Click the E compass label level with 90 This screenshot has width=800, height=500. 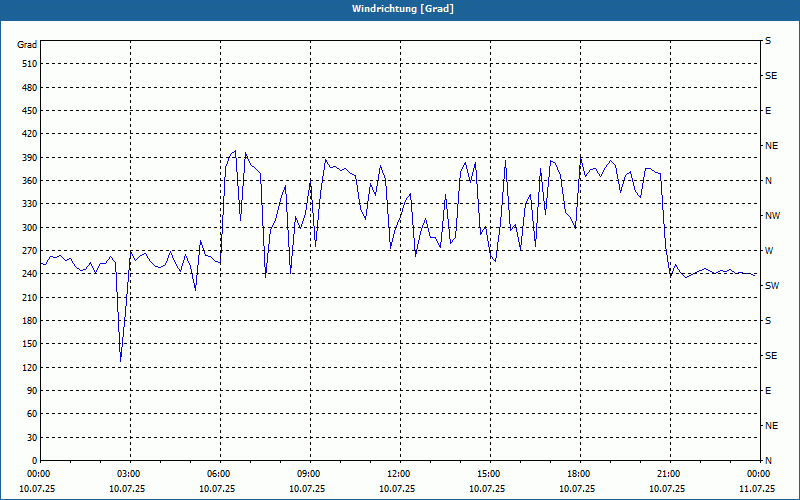point(768,391)
